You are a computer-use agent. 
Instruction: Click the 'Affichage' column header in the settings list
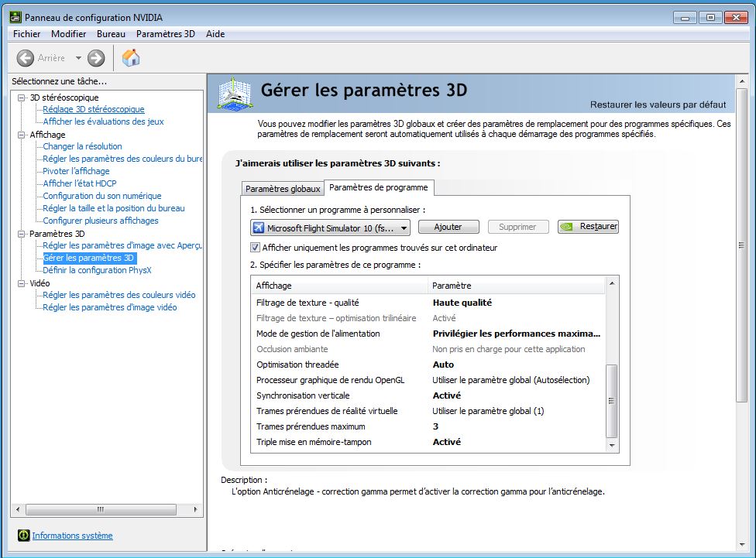click(339, 286)
